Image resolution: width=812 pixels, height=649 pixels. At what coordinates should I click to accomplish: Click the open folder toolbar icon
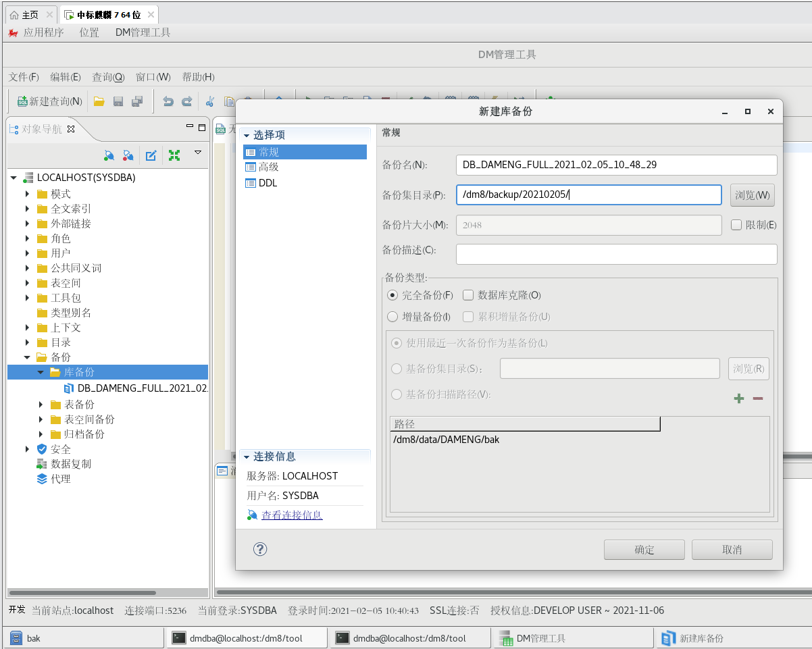[99, 101]
